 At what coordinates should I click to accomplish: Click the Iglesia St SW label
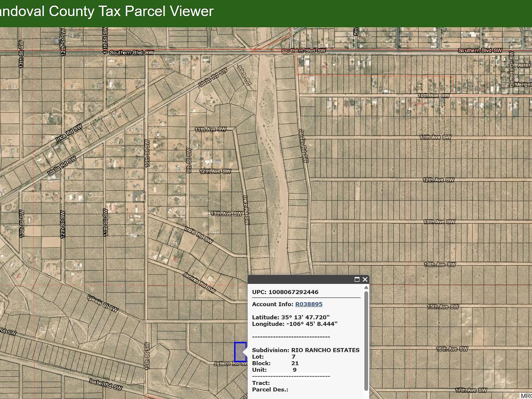tap(103, 303)
